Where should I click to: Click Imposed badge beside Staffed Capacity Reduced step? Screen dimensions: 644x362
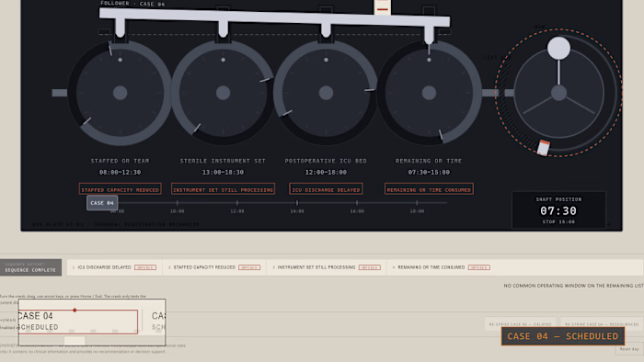click(x=249, y=267)
